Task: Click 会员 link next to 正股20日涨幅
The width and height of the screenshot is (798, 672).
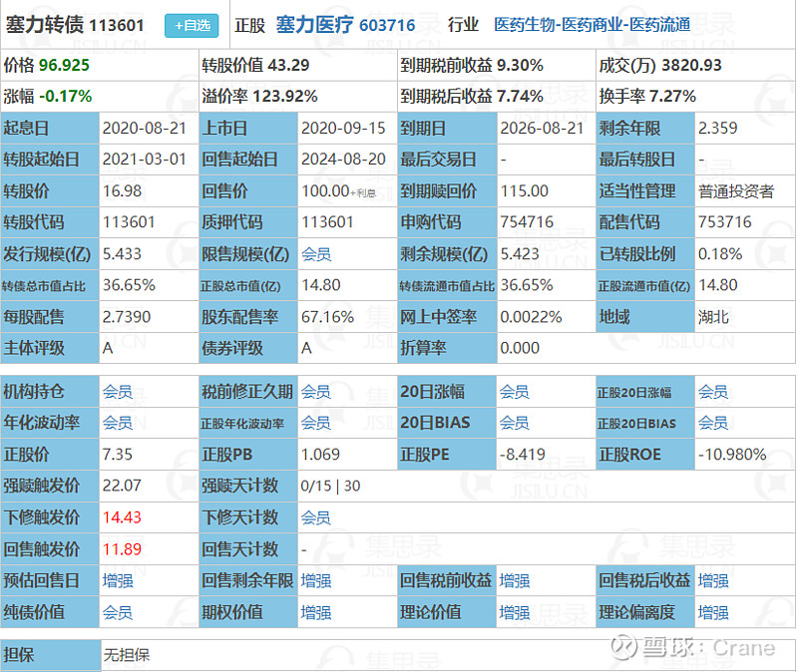Action: (x=713, y=392)
